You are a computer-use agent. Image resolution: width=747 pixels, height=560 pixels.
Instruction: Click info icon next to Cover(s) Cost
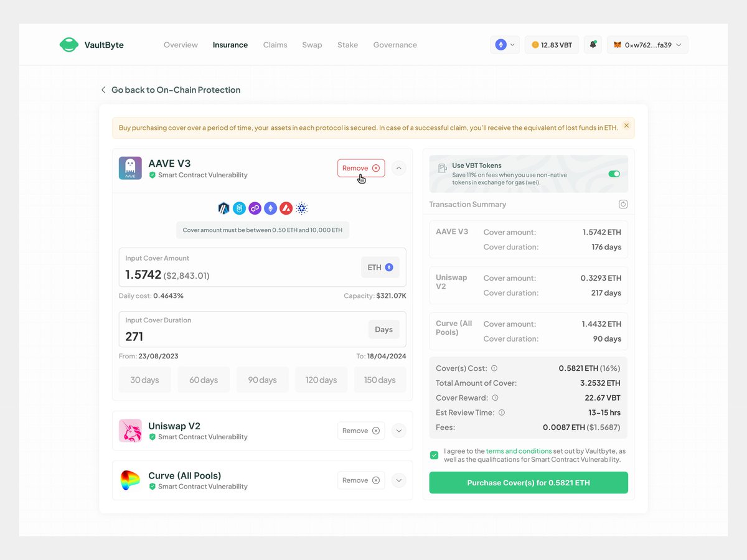(x=494, y=368)
